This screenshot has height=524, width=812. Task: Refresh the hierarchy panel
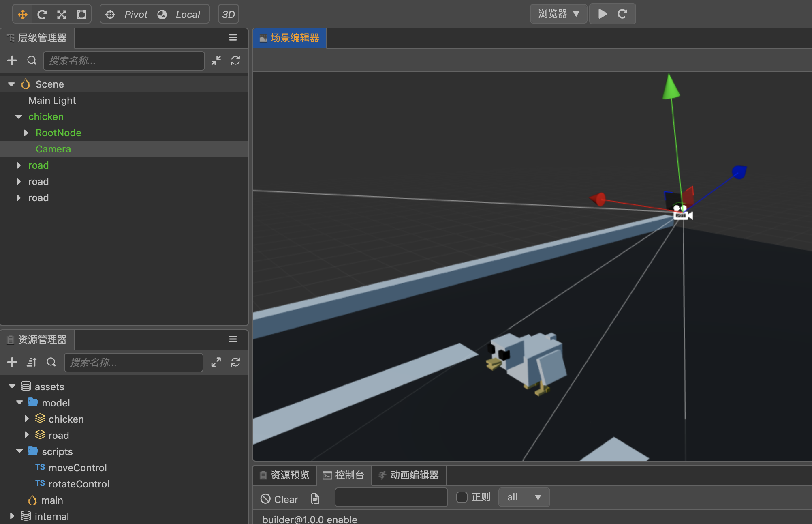pos(235,61)
